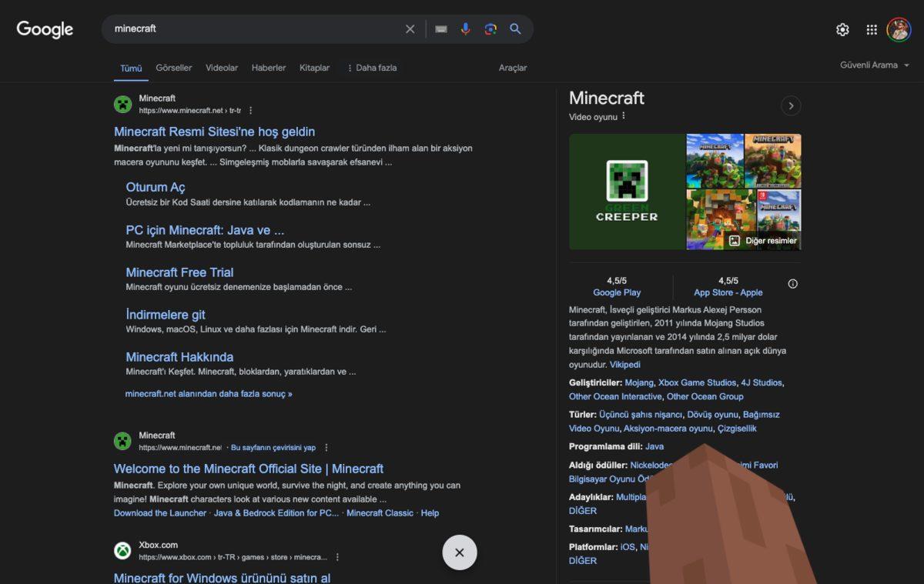Viewport: 924px width, 584px height.
Task: Open the Google apps grid
Action: point(871,29)
